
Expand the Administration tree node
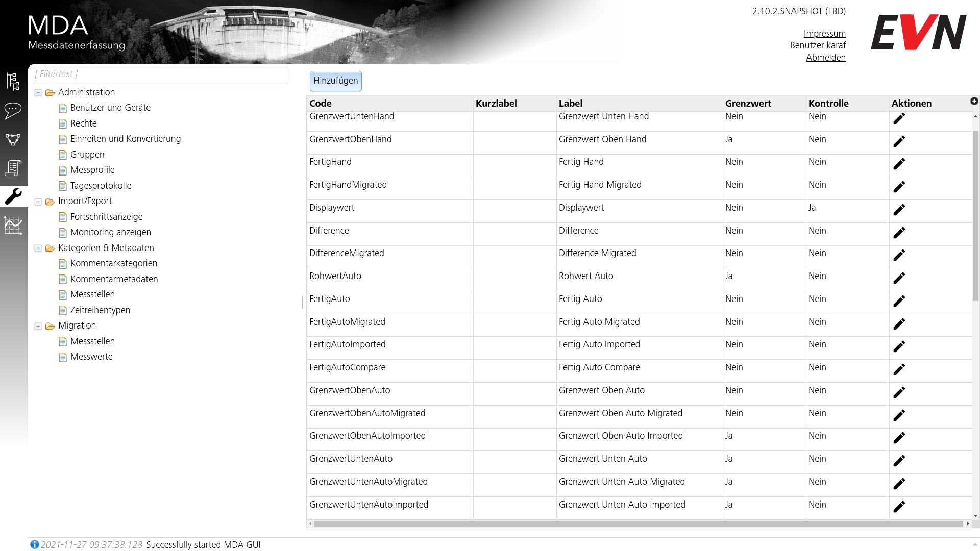pyautogui.click(x=38, y=92)
